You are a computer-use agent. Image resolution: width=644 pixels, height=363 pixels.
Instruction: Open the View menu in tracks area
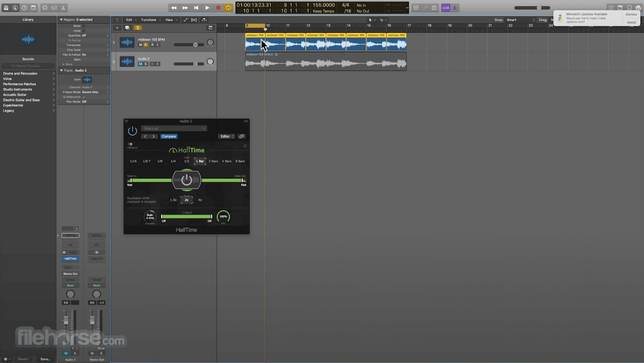click(170, 20)
